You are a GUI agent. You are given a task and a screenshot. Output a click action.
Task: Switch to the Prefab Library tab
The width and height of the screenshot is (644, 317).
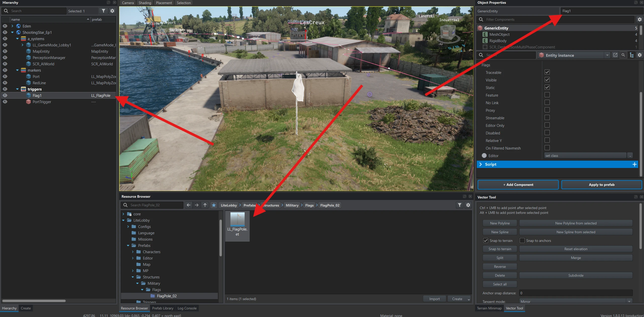click(x=163, y=308)
